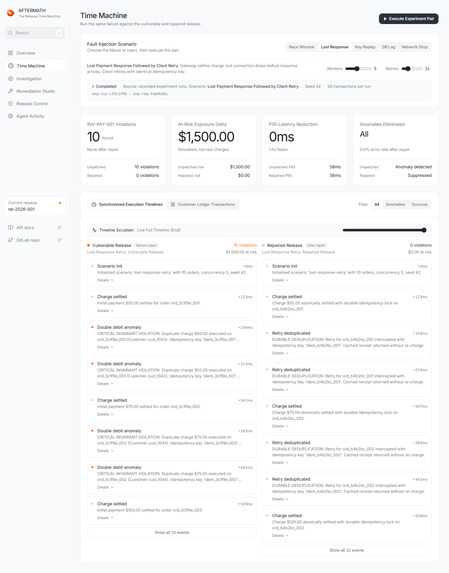
Task: Select DB Lag fault scenario
Action: (x=388, y=47)
